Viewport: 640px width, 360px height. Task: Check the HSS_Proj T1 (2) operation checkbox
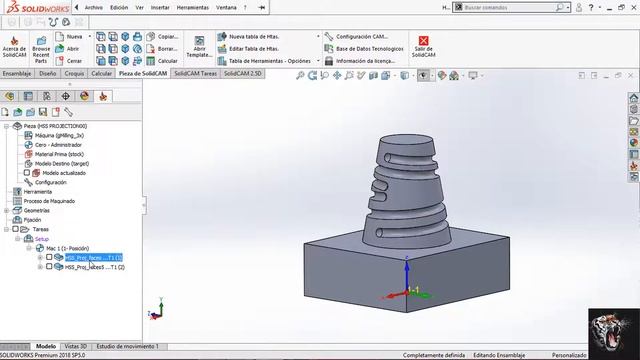click(49, 267)
